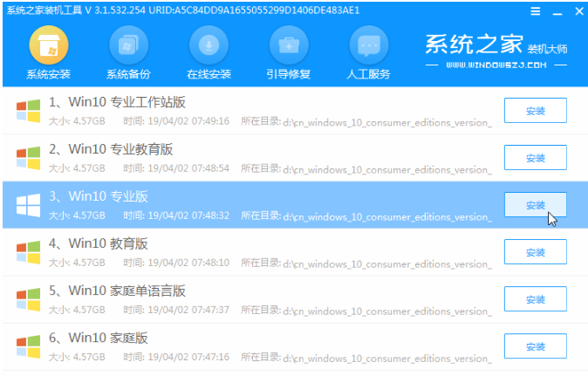Select the row title 1、Win10 专业工作站版
Screen dimensions: 588x383
(117, 102)
